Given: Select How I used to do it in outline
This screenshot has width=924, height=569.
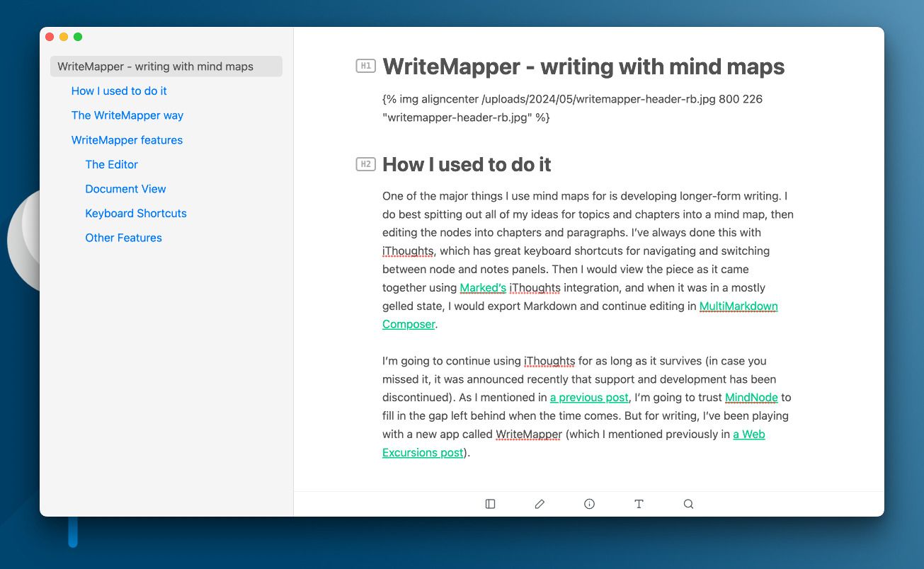Looking at the screenshot, I should point(119,91).
